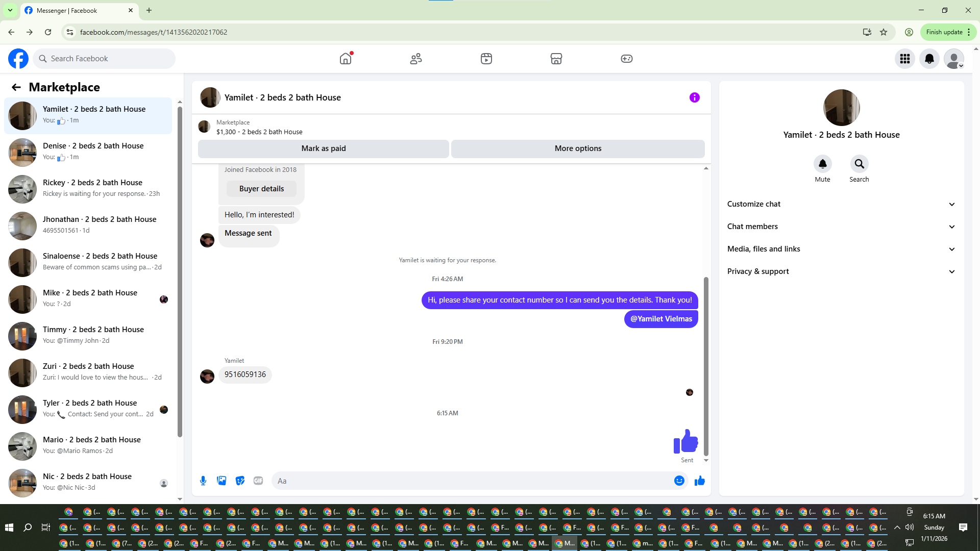Show hidden system tray icons

[x=897, y=528]
